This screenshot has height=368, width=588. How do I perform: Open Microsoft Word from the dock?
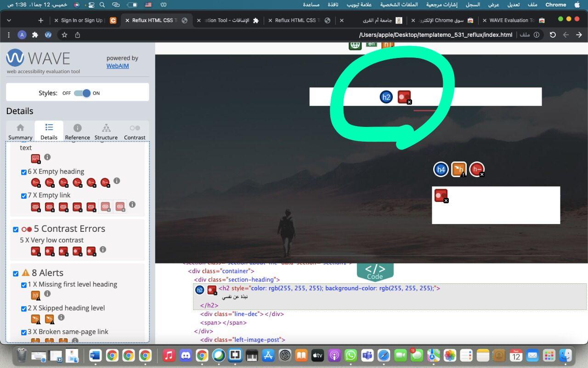95,356
